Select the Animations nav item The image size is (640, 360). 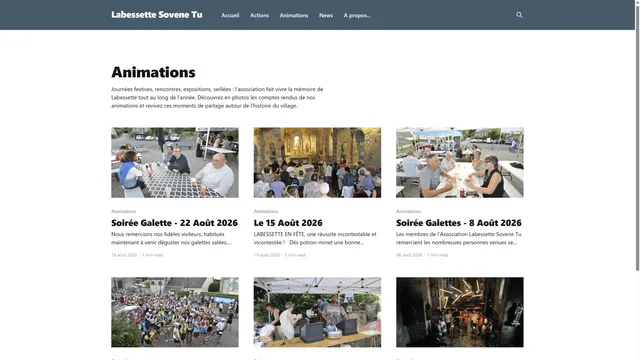click(x=294, y=16)
